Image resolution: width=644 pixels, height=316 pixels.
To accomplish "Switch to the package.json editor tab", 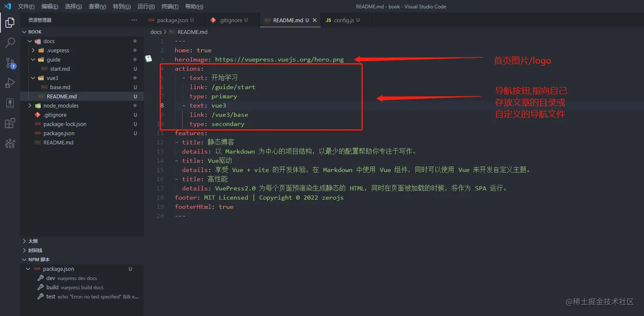I will click(x=175, y=20).
